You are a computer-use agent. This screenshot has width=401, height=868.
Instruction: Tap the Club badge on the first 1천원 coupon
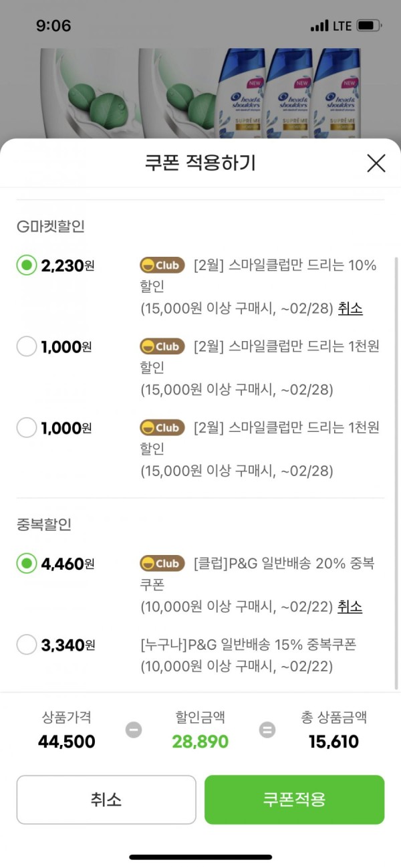pos(162,346)
